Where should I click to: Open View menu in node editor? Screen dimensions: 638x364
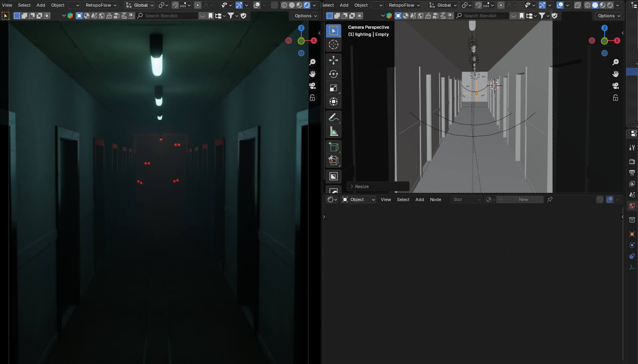[386, 200]
